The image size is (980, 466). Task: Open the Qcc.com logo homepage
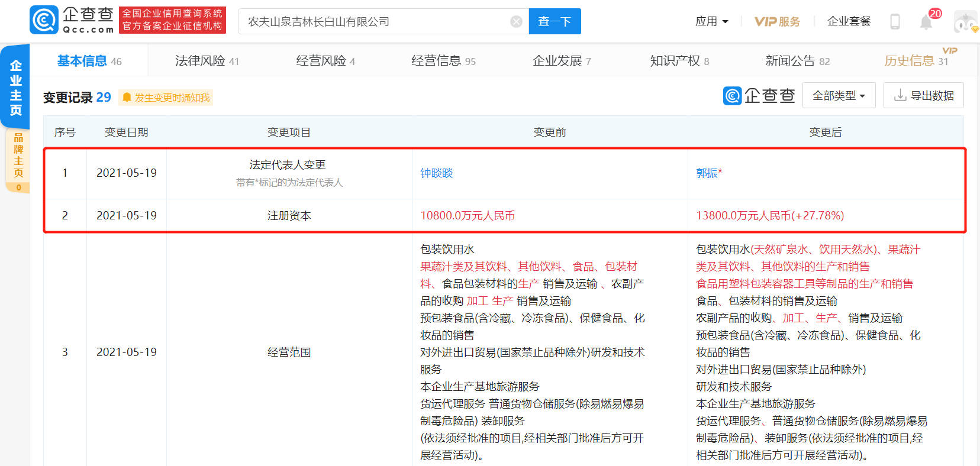tap(72, 20)
